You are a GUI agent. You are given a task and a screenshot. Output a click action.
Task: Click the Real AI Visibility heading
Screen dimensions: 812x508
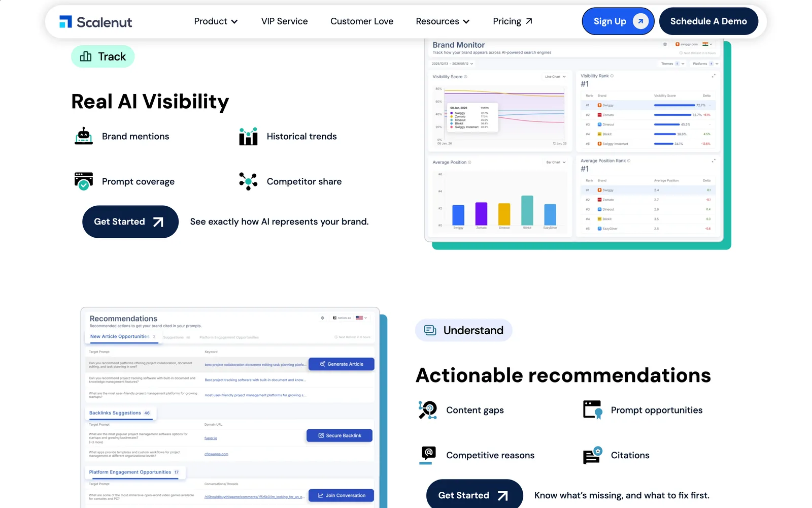tap(150, 102)
